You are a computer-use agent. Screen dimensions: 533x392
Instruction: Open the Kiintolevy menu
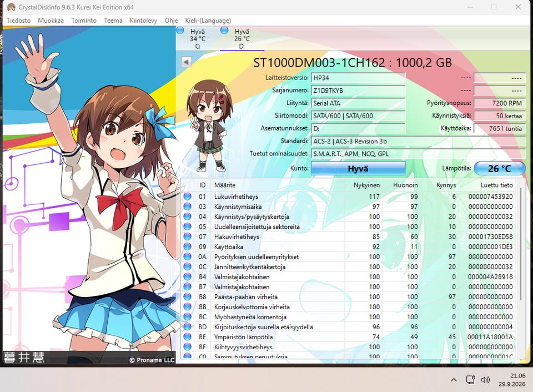click(x=143, y=21)
